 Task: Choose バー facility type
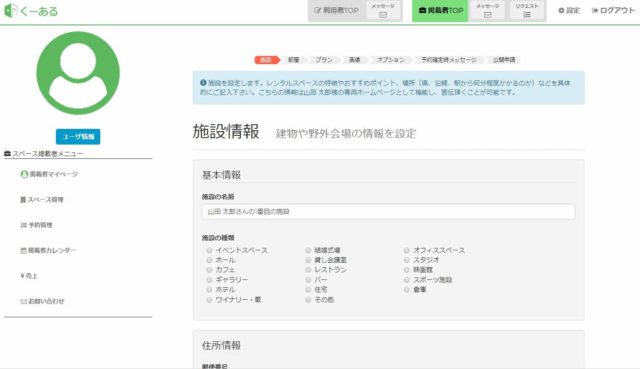point(308,280)
